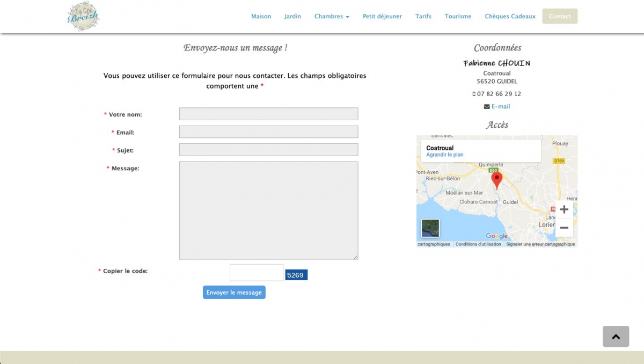Click the Ty Coz Breizh logo

(x=83, y=16)
